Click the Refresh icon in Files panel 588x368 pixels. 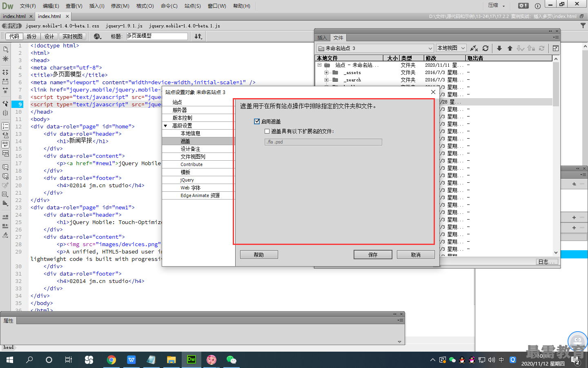(x=486, y=48)
